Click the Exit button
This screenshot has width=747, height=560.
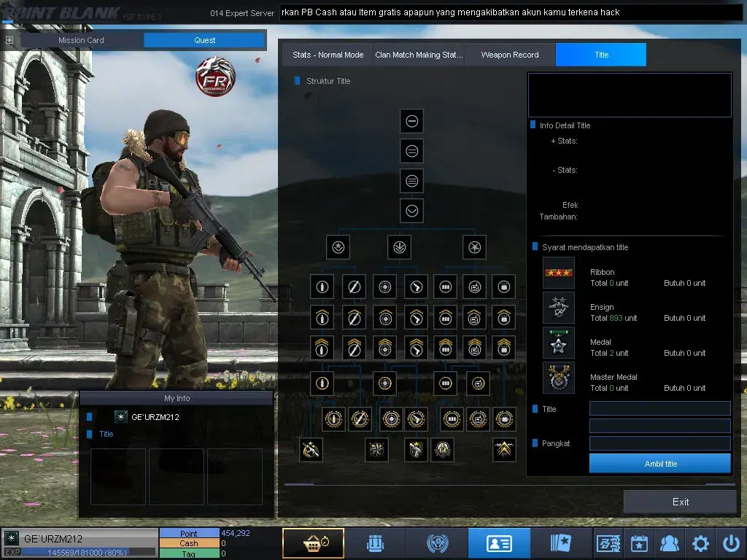[x=681, y=502]
